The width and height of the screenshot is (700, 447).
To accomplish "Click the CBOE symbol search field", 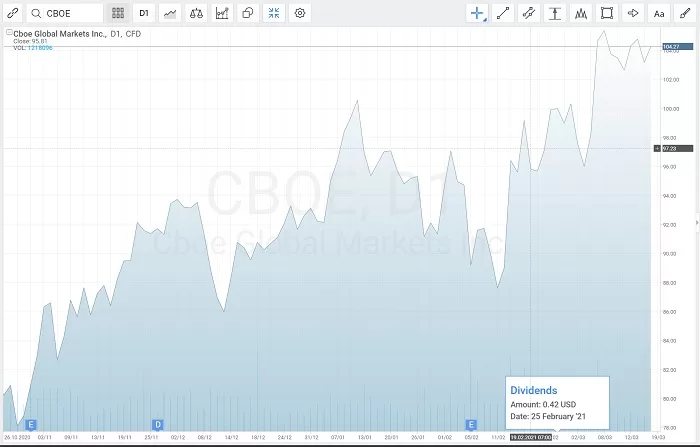I will point(65,13).
